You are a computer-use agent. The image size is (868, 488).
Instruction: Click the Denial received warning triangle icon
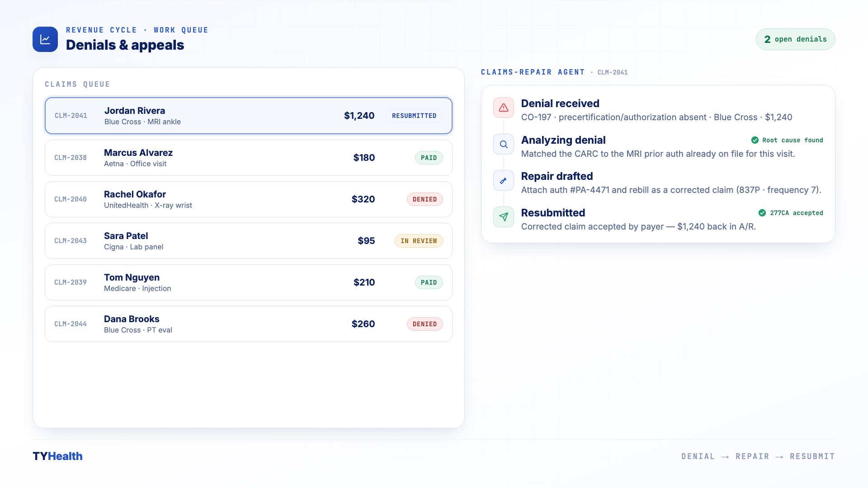pyautogui.click(x=504, y=108)
